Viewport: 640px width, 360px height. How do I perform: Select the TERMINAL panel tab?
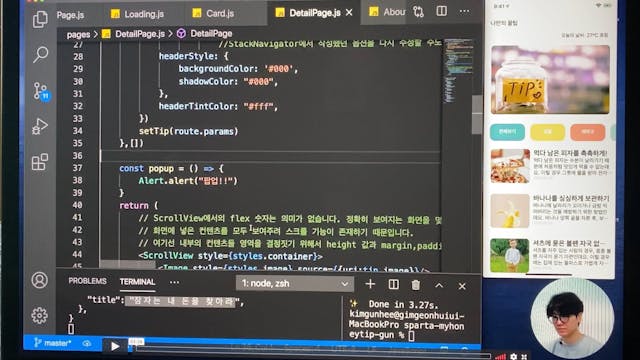coord(137,282)
